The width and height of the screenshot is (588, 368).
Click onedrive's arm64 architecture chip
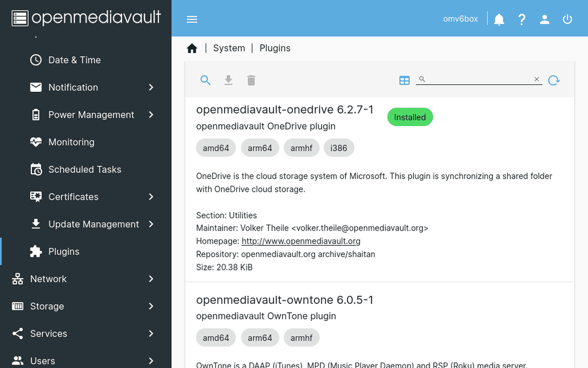click(x=260, y=148)
